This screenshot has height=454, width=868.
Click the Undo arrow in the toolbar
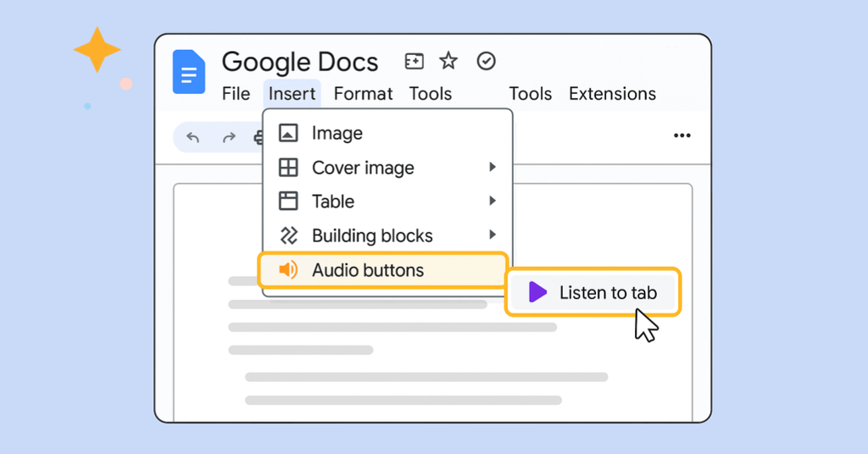click(x=193, y=137)
